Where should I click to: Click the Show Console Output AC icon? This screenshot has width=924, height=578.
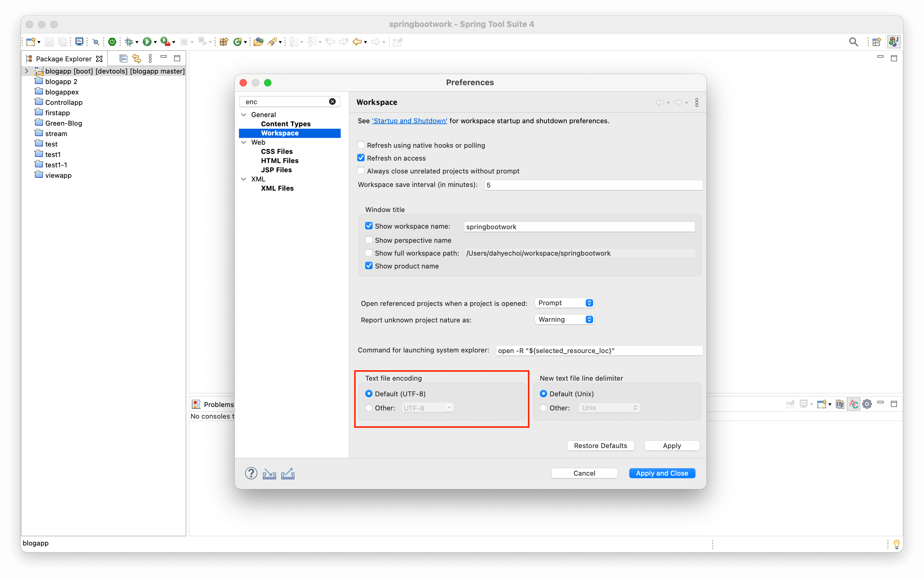tap(853, 404)
